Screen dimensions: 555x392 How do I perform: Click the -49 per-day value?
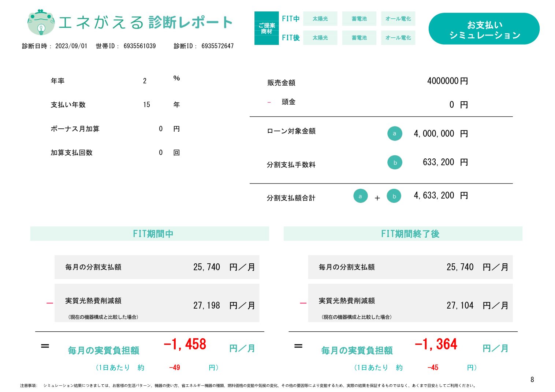[x=174, y=367]
